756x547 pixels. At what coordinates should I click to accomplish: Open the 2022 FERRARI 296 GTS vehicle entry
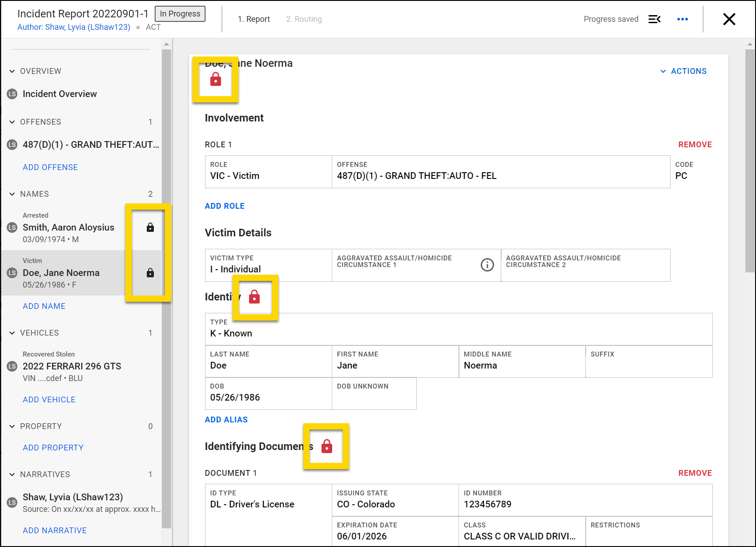tap(72, 366)
